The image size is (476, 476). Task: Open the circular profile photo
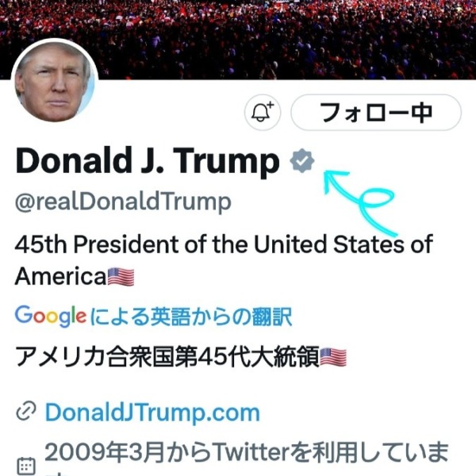[55, 82]
